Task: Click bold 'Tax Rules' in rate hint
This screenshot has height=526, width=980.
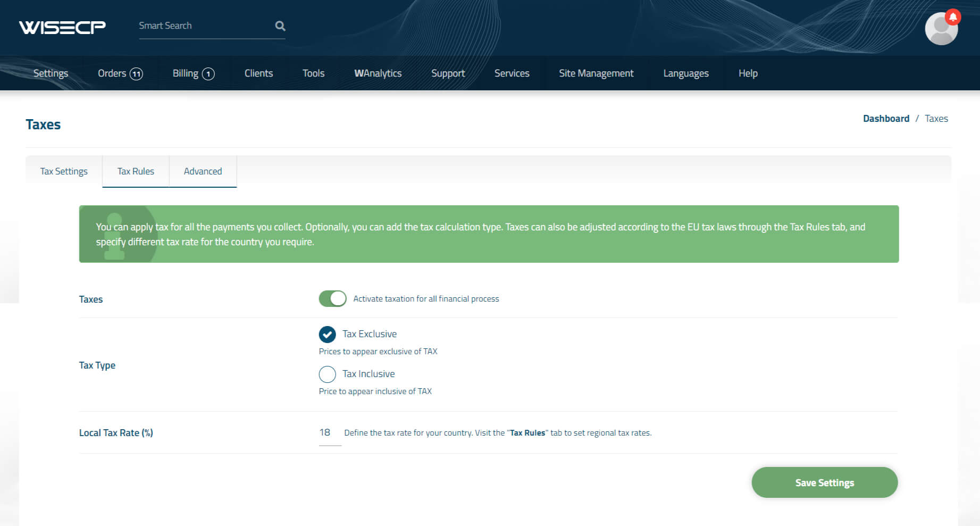Action: [527, 433]
